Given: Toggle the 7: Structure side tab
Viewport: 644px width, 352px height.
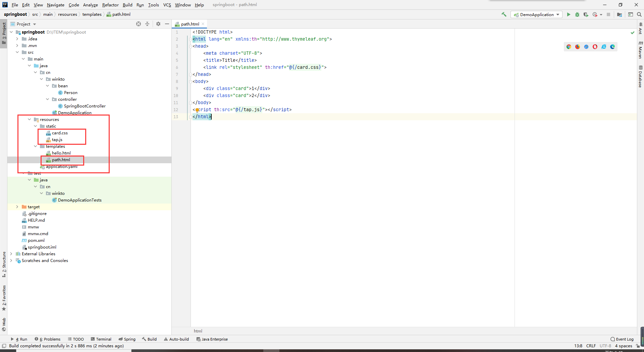Looking at the screenshot, I should (4, 264).
